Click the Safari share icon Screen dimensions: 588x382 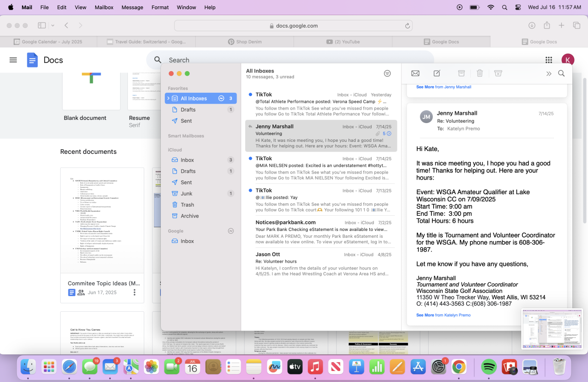tap(547, 25)
